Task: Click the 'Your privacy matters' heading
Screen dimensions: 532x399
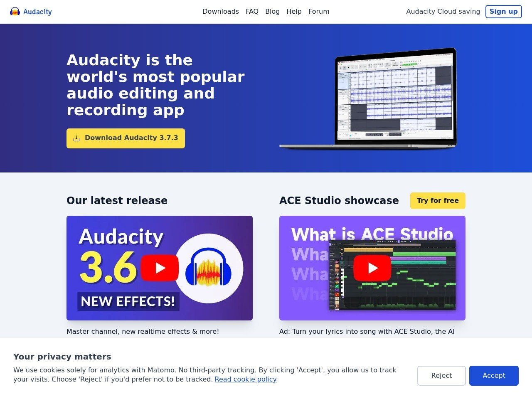Action: click(62, 357)
